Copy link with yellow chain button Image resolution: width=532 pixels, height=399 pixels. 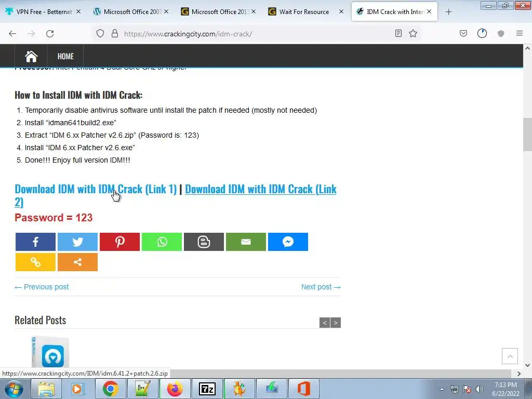35,262
